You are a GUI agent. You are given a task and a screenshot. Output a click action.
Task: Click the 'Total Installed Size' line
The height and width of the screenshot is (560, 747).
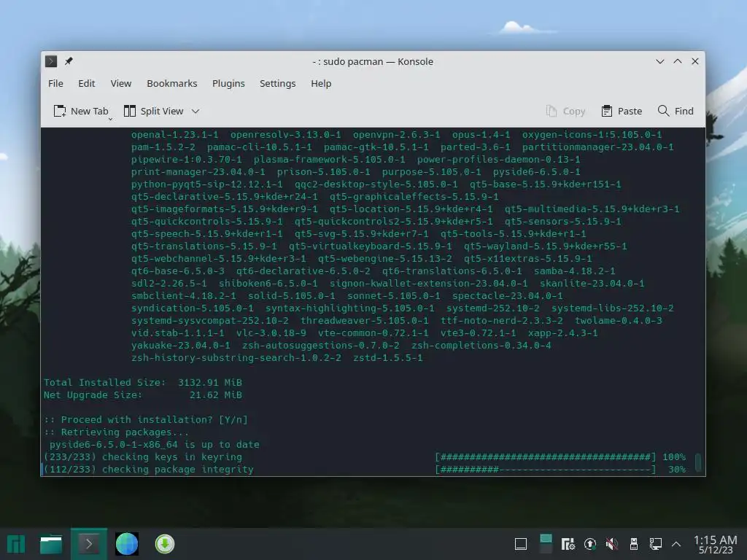tap(143, 382)
